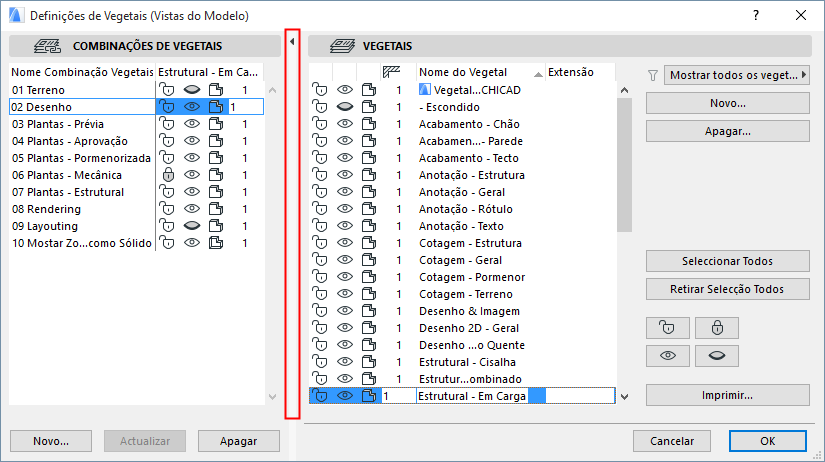The width and height of the screenshot is (825, 462).
Task: Open 'Mostrar todos os veget...' filter dropdown
Action: click(x=738, y=75)
